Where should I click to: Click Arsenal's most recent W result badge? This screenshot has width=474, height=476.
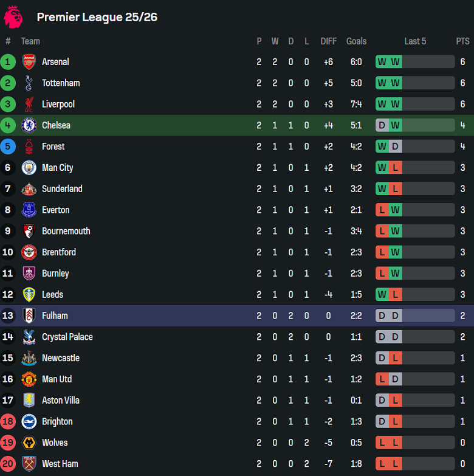(x=395, y=61)
